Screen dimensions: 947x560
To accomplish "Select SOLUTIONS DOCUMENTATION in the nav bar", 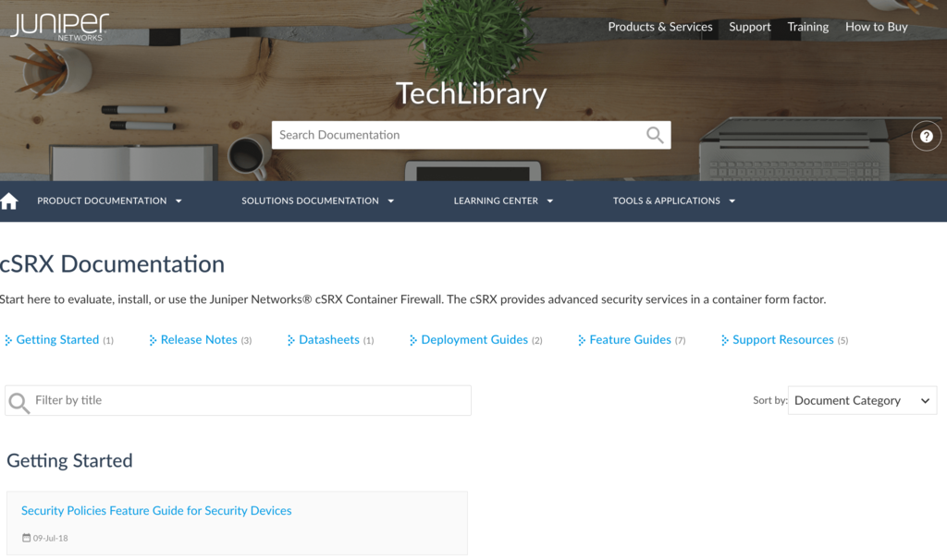I will pos(311,201).
